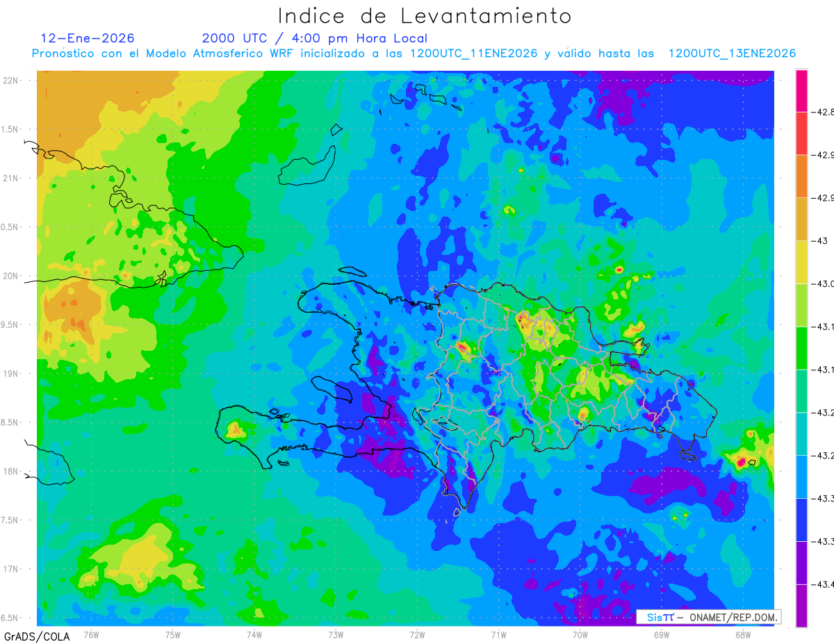This screenshot has height=644, width=834.
Task: Select the '69W' longitude label
Action: [x=661, y=634]
